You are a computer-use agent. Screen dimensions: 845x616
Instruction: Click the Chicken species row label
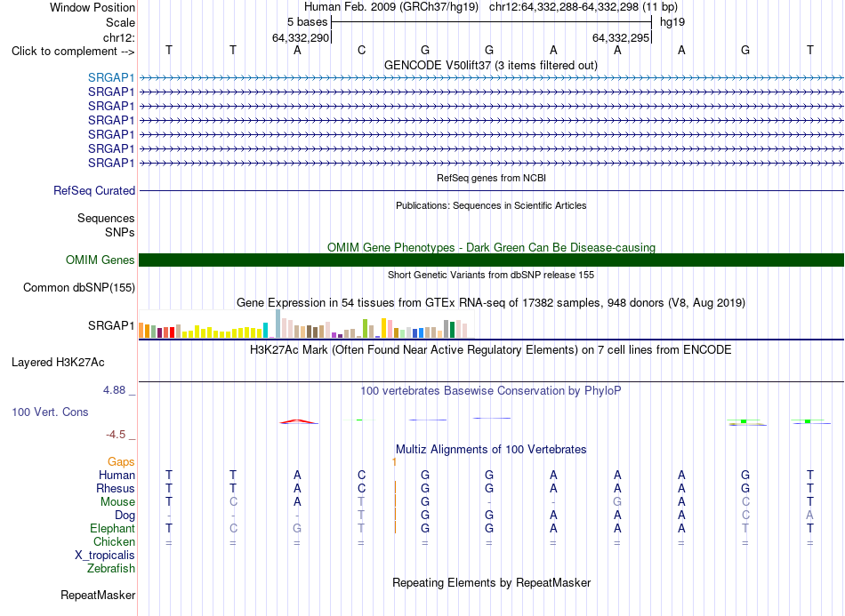click(x=114, y=541)
